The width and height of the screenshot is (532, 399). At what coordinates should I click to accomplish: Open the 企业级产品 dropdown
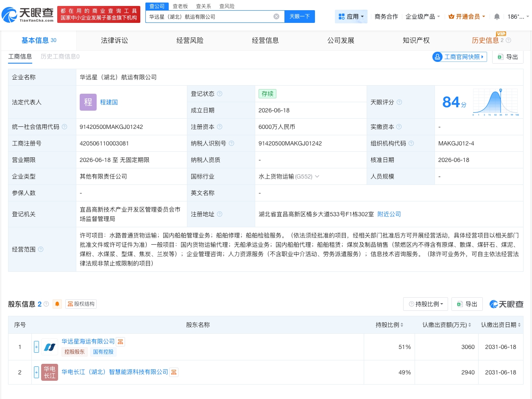point(423,17)
